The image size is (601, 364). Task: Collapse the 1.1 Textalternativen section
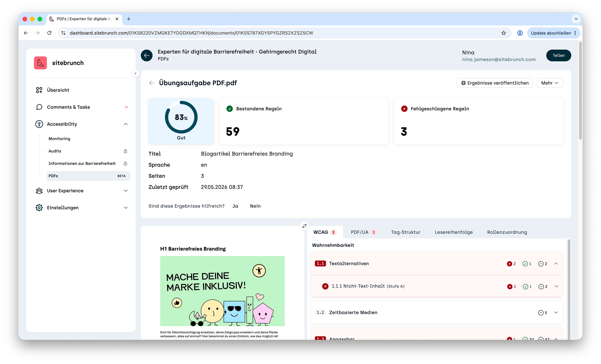point(556,264)
